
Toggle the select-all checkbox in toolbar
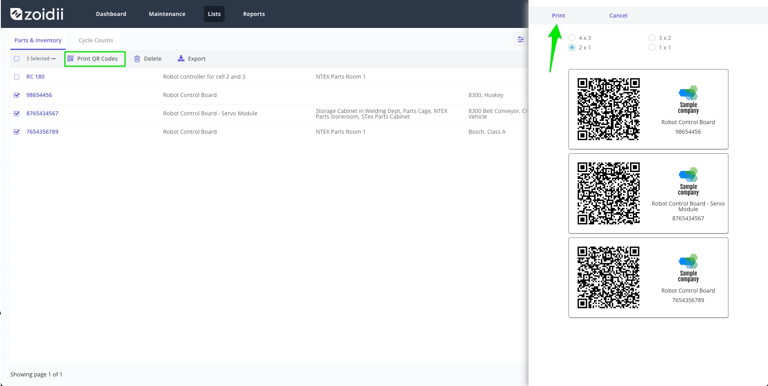click(17, 59)
